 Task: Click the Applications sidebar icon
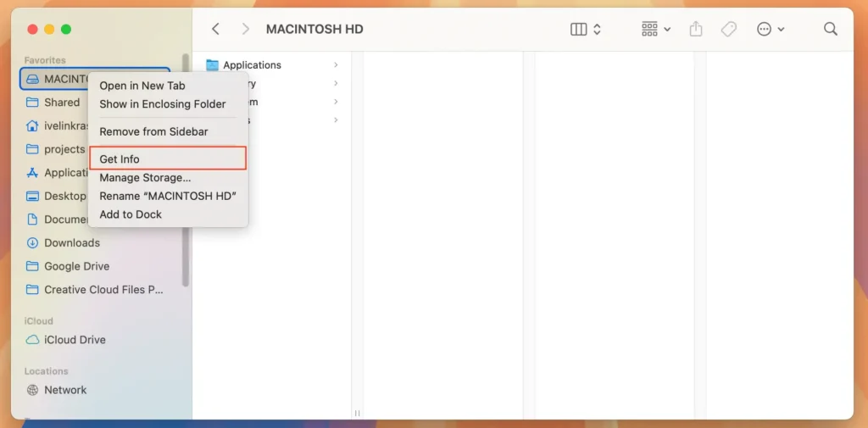coord(33,173)
